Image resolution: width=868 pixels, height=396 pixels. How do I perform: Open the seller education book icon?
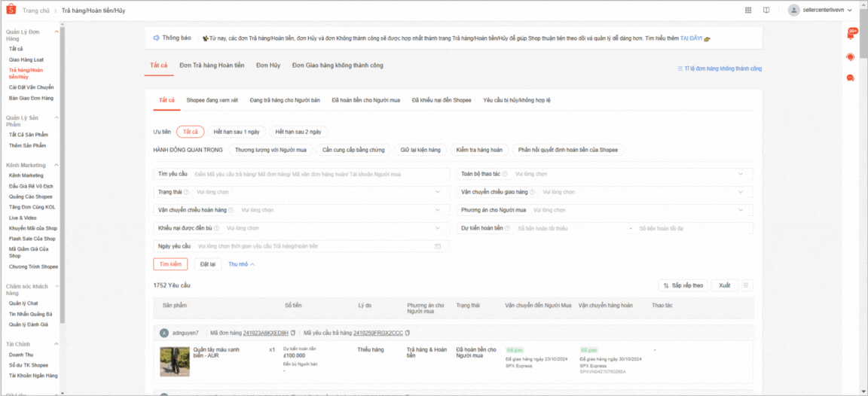[x=766, y=10]
